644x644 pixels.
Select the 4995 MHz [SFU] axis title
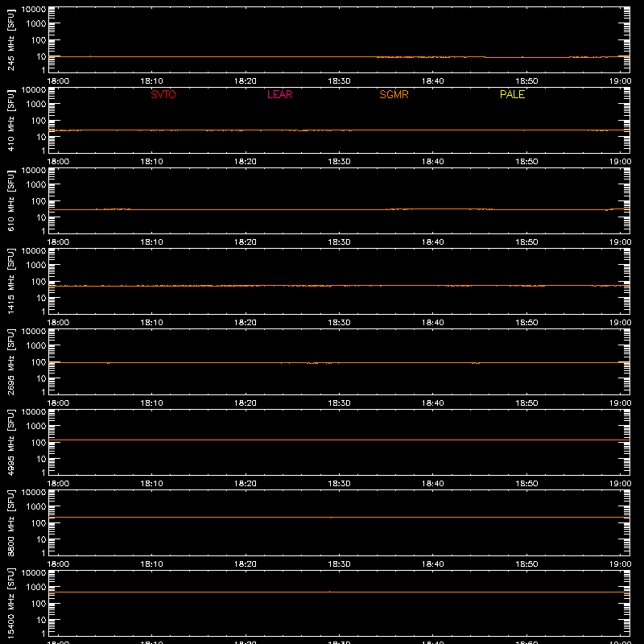coord(11,442)
